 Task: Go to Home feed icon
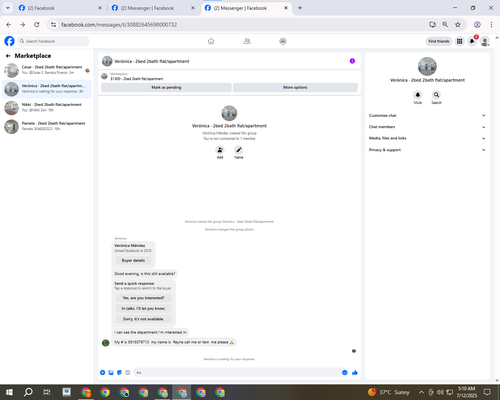pos(211,41)
